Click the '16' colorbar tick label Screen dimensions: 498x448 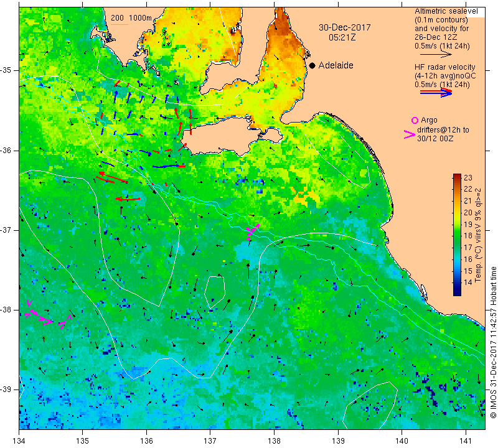pos(468,259)
